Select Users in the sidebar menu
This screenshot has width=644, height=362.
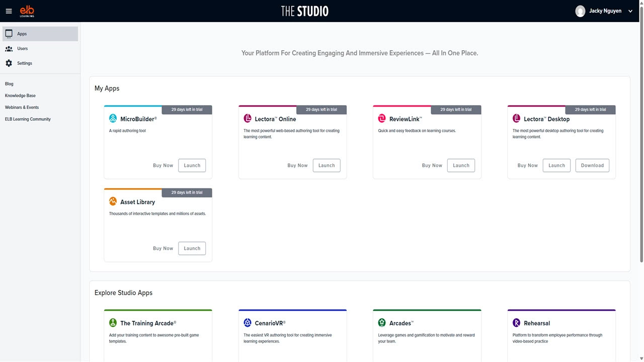tap(40, 49)
